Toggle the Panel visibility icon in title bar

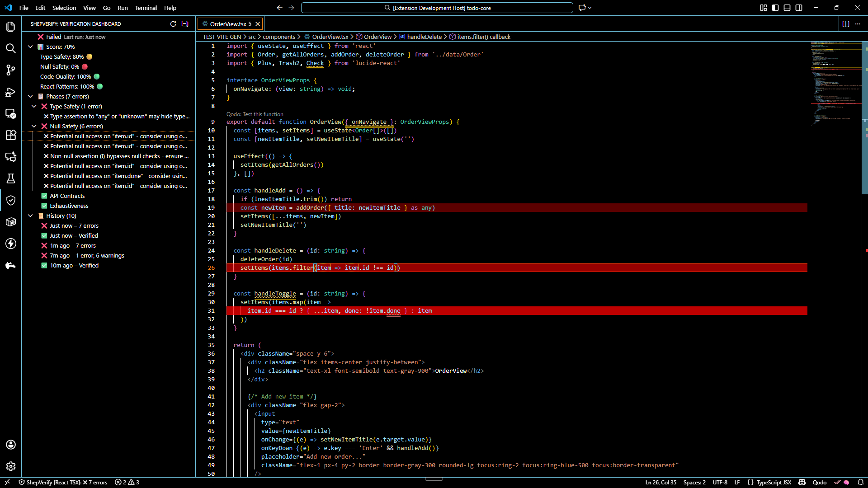pyautogui.click(x=787, y=8)
